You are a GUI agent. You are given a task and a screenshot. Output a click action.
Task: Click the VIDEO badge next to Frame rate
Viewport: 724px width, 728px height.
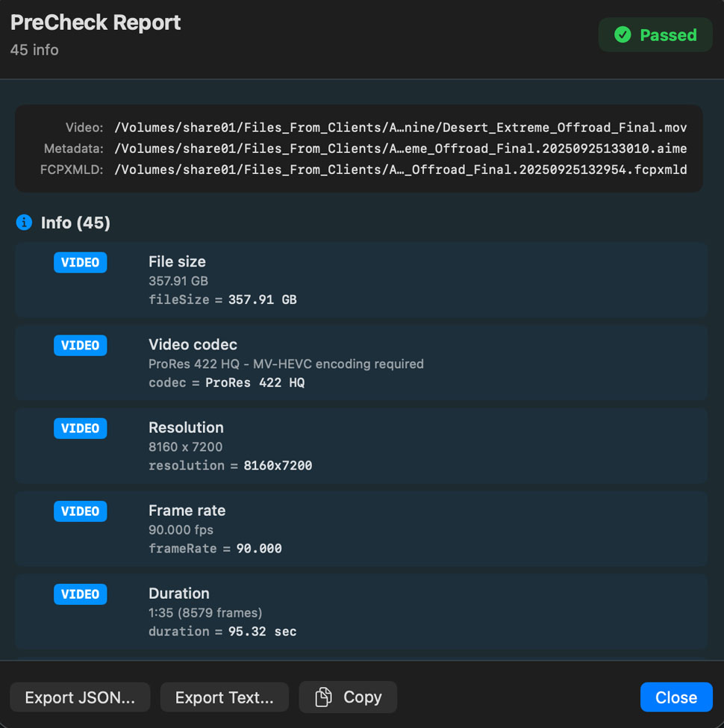[x=81, y=511]
